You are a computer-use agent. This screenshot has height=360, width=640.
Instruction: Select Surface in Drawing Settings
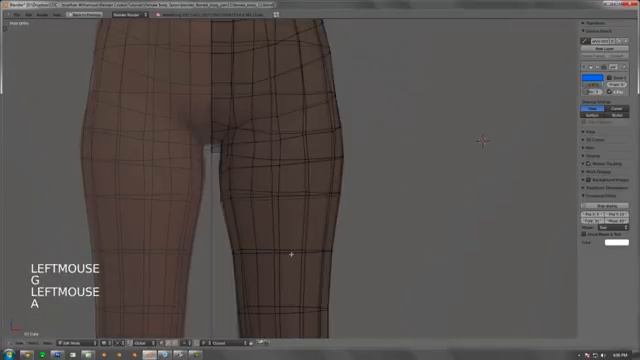click(592, 115)
